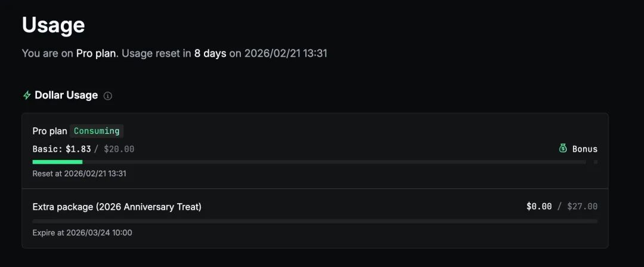Click the Basic $1.83 spent amount

pyautogui.click(x=78, y=149)
